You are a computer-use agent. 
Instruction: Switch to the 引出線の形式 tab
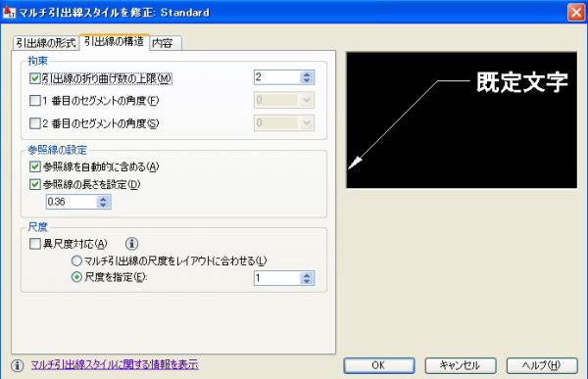pyautogui.click(x=46, y=43)
